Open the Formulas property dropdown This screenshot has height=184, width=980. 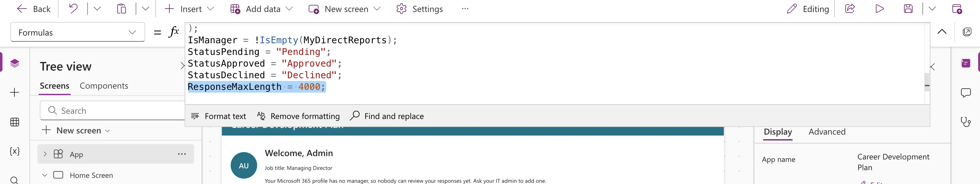pyautogui.click(x=77, y=32)
